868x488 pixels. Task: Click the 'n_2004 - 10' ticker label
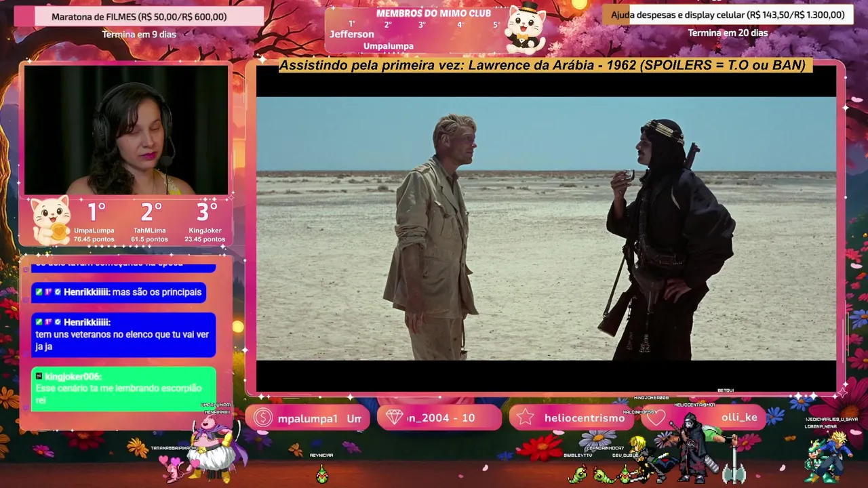[x=441, y=418]
